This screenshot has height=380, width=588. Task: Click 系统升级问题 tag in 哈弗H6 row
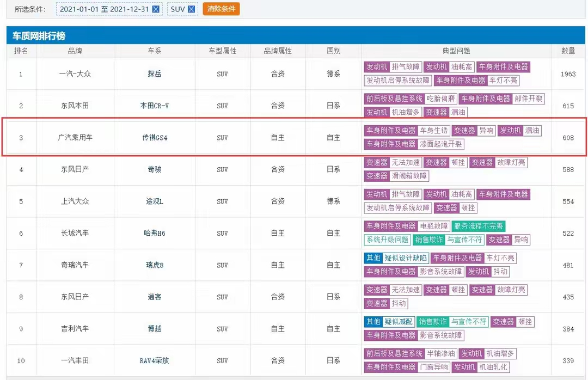[x=388, y=240]
